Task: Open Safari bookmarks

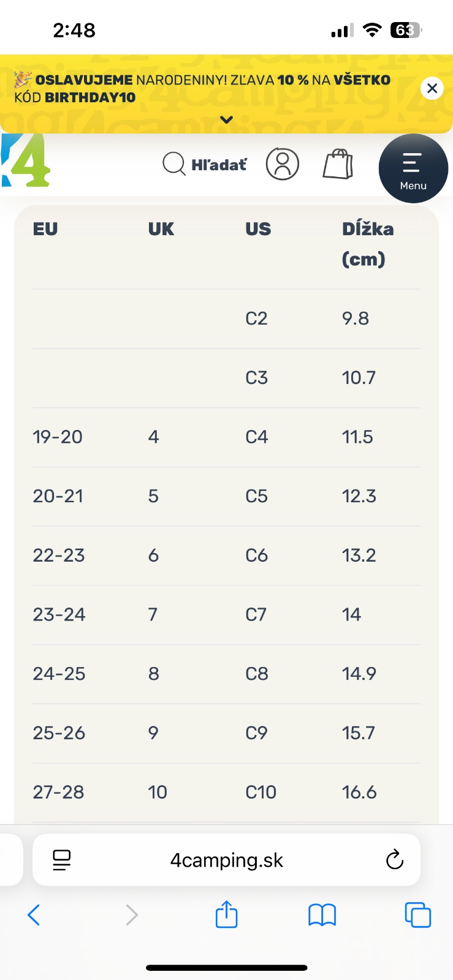Action: (x=322, y=915)
